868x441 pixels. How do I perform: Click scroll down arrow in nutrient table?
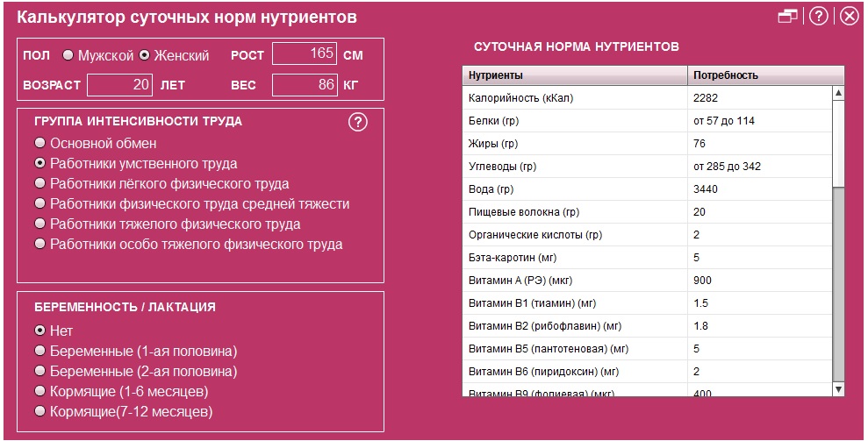[x=837, y=388]
